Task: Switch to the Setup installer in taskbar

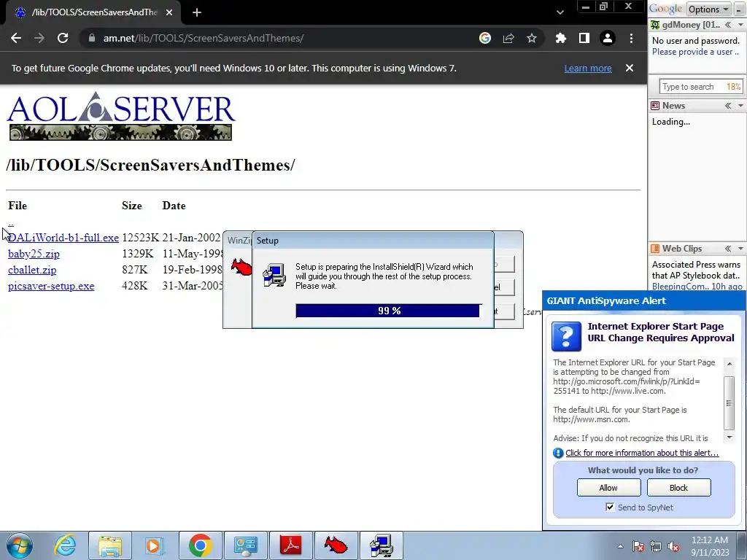Action: 381,545
